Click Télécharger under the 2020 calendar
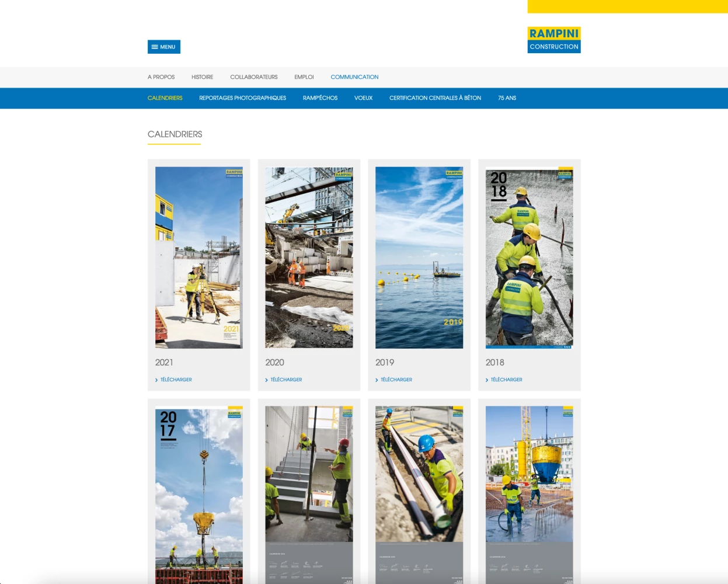 (x=286, y=380)
